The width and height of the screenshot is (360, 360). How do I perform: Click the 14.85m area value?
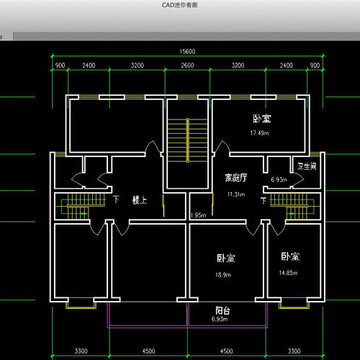(288, 273)
